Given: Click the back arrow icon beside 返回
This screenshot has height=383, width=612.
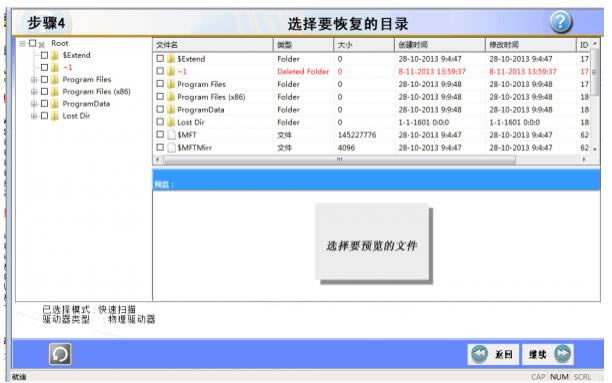Looking at the screenshot, I should [x=479, y=354].
